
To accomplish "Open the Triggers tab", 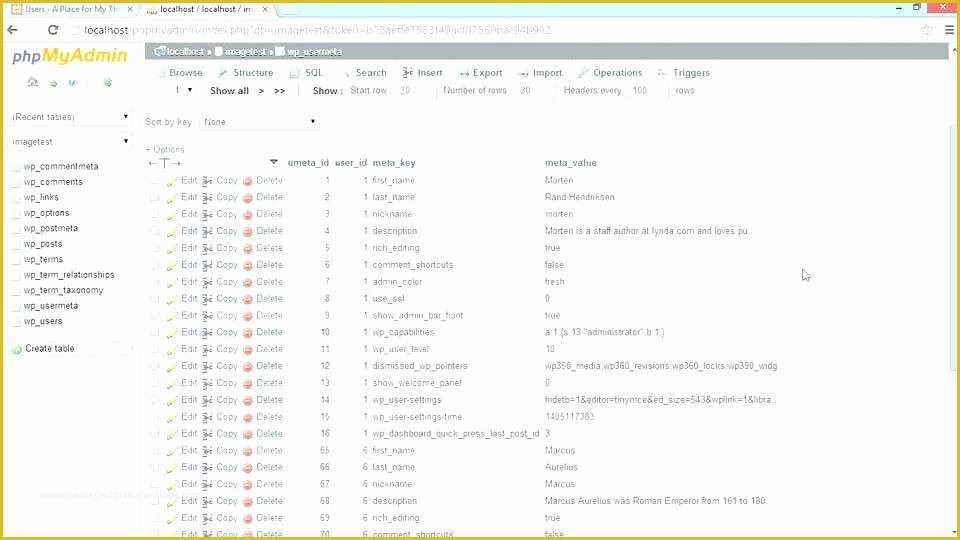I will (x=684, y=72).
